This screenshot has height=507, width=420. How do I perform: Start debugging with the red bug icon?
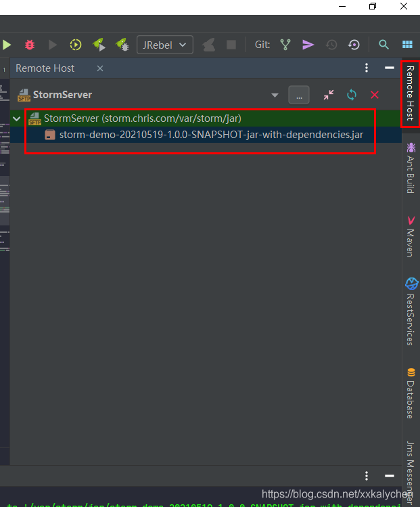[x=30, y=45]
